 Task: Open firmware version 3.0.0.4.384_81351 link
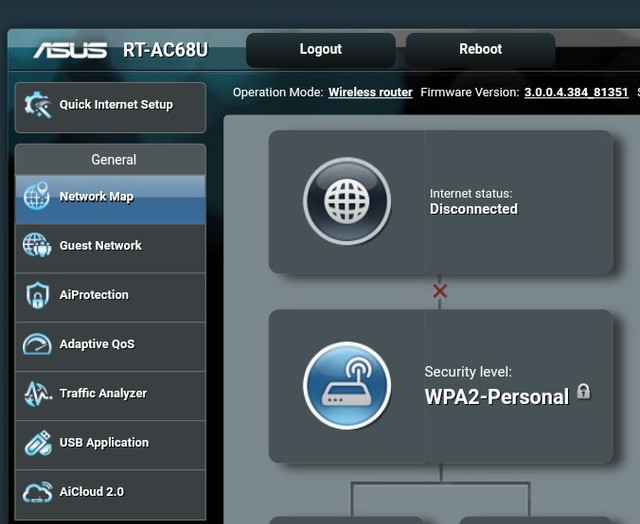pos(576,92)
